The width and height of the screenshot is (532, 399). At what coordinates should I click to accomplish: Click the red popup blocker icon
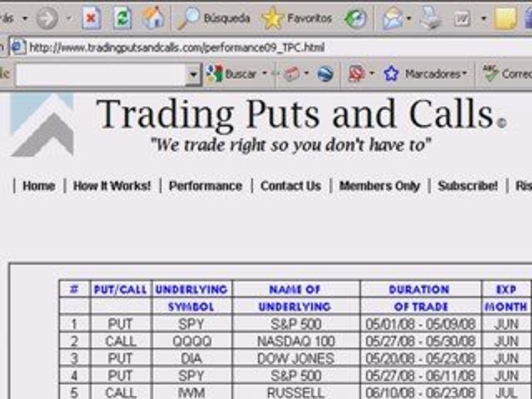click(356, 73)
